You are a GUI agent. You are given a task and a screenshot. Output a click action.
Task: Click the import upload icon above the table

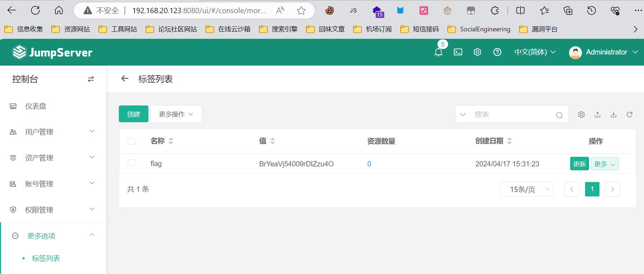[598, 114]
